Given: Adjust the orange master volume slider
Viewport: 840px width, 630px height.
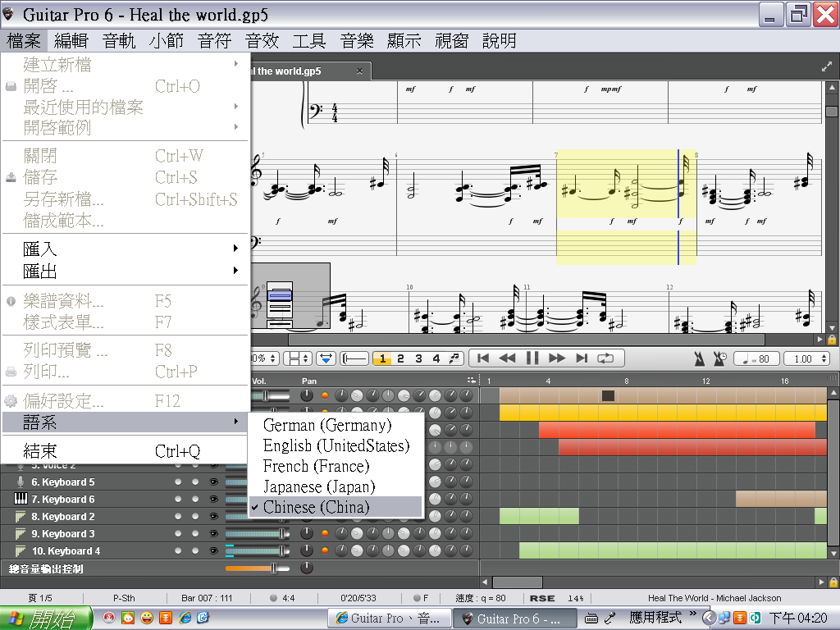Looking at the screenshot, I should pyautogui.click(x=257, y=568).
